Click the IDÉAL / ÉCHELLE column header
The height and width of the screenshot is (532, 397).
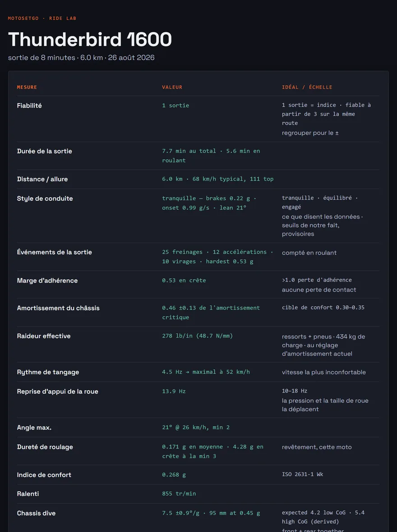pos(307,87)
